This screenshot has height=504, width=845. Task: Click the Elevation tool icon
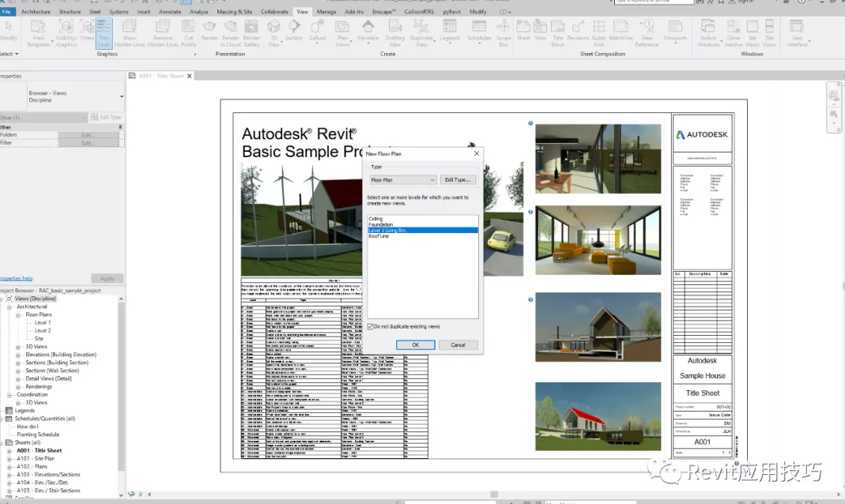point(368,32)
